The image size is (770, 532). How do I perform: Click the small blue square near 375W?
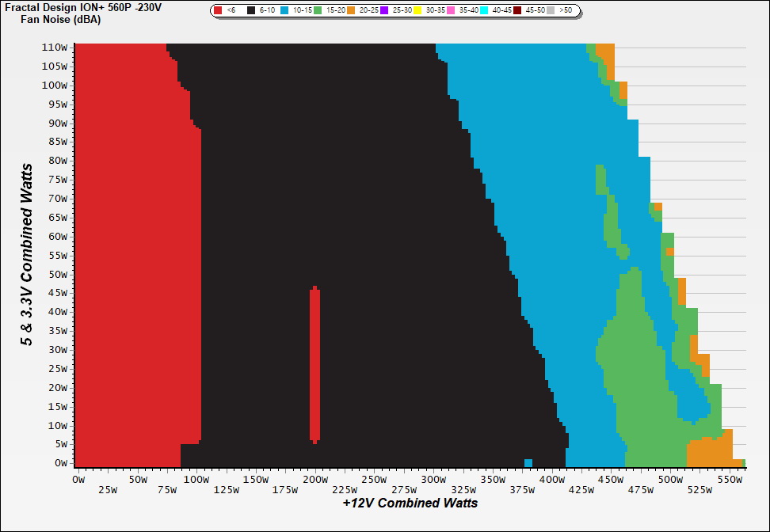point(528,462)
